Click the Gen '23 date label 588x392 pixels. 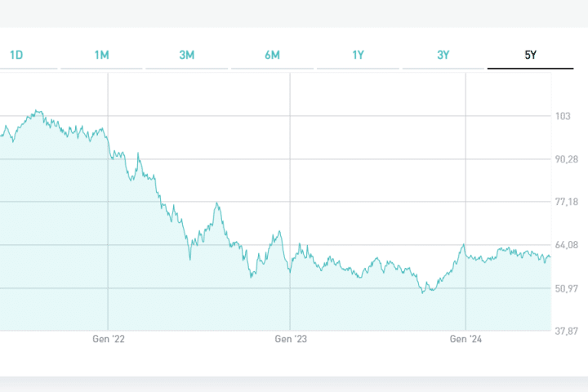(290, 338)
